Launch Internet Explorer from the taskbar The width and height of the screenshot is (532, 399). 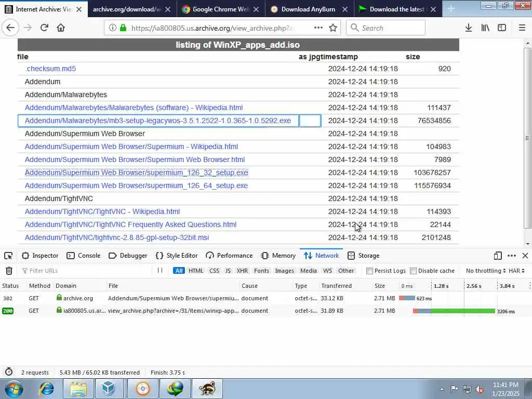click(x=46, y=389)
